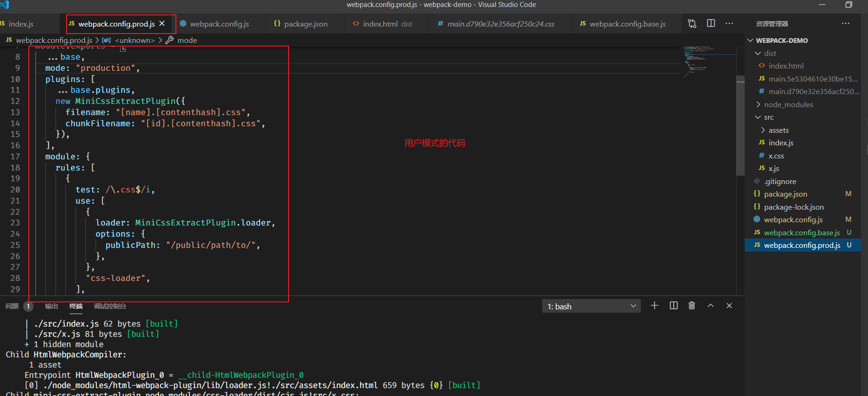This screenshot has height=396, width=868.
Task: Click MiniCssExtractPlugin on line 12
Action: (x=125, y=101)
